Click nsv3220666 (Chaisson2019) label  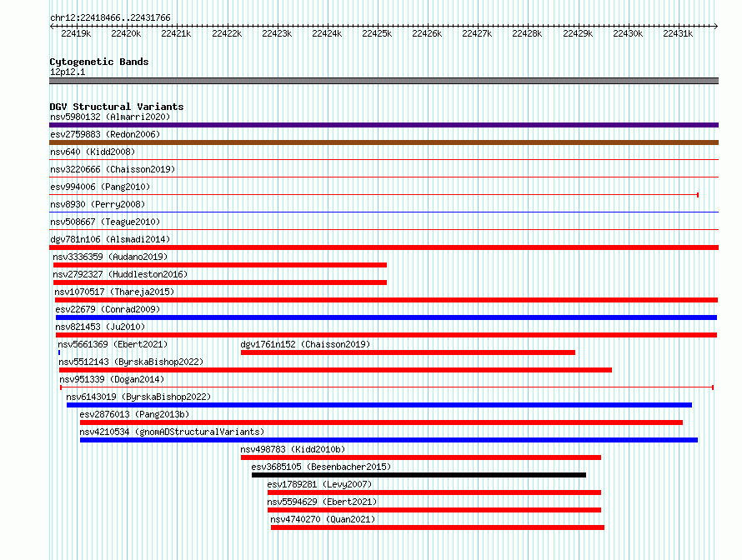(x=113, y=169)
